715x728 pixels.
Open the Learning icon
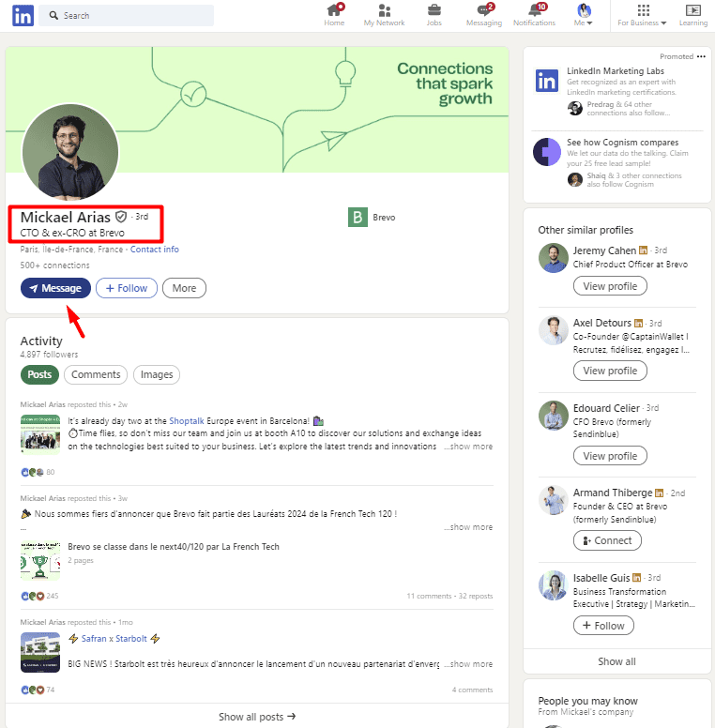[x=693, y=15]
